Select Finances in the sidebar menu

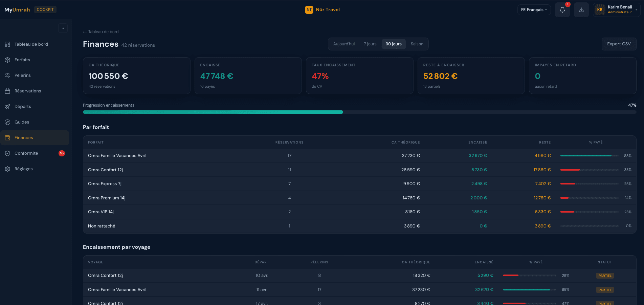[24, 138]
